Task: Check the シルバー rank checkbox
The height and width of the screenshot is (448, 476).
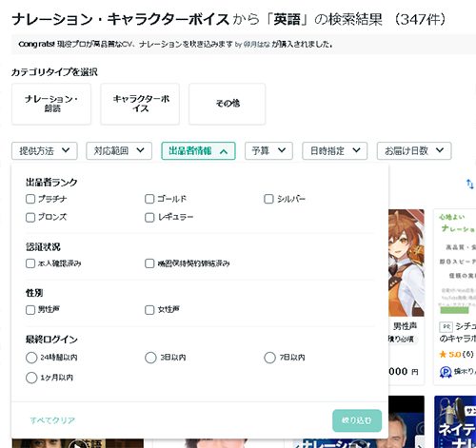Action: coord(268,199)
